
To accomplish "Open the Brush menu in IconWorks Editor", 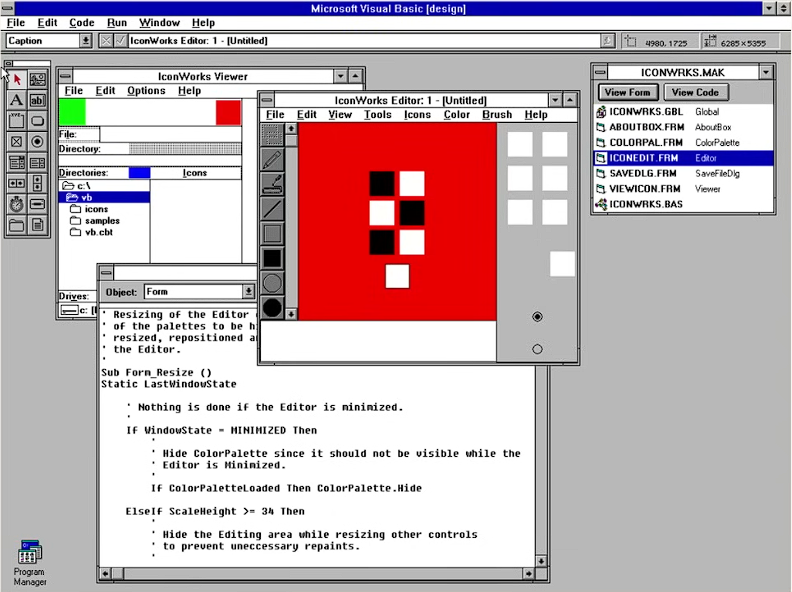I will coord(497,115).
